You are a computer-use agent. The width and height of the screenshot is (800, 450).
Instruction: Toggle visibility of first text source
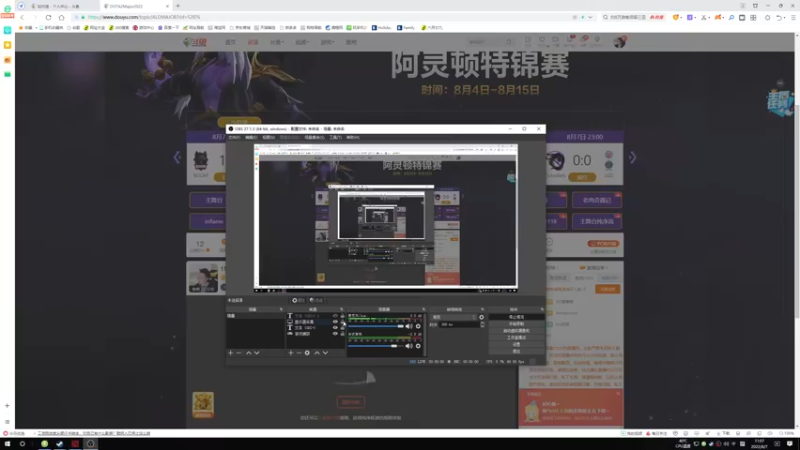335,316
